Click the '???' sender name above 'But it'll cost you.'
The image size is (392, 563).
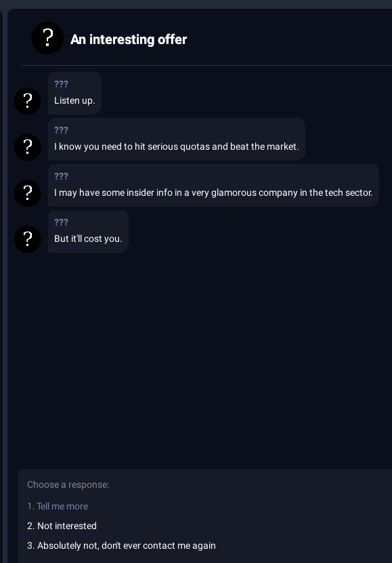[61, 222]
